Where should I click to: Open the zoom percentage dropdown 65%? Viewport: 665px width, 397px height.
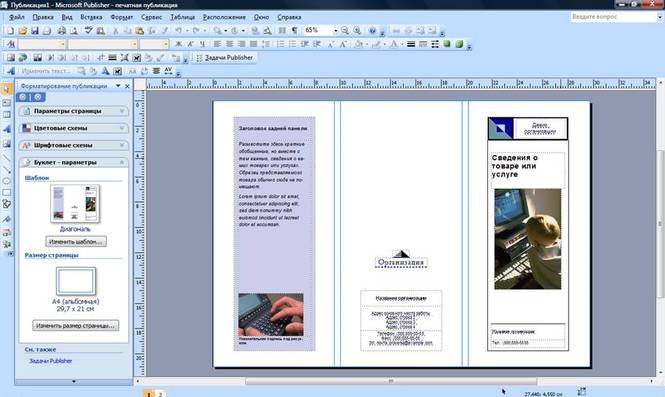[335, 31]
